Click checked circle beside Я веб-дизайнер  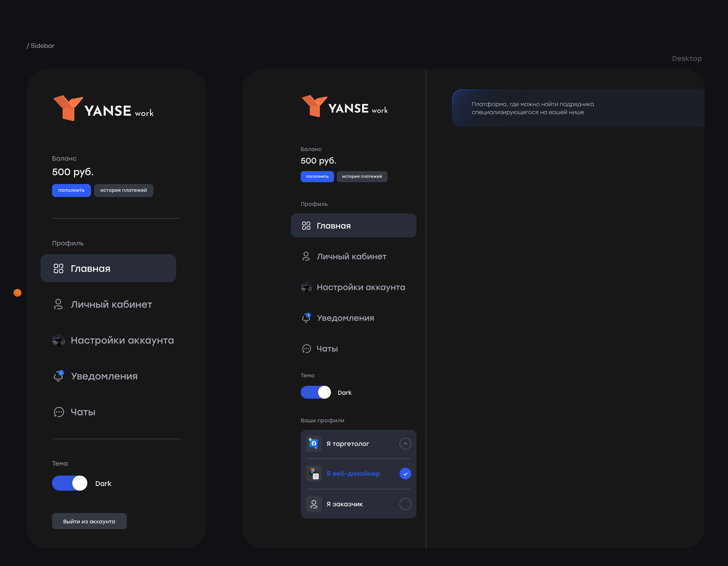click(405, 473)
